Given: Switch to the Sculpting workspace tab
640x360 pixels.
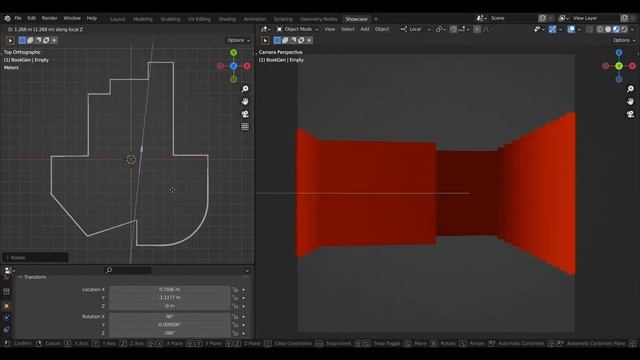Looking at the screenshot, I should (x=170, y=19).
